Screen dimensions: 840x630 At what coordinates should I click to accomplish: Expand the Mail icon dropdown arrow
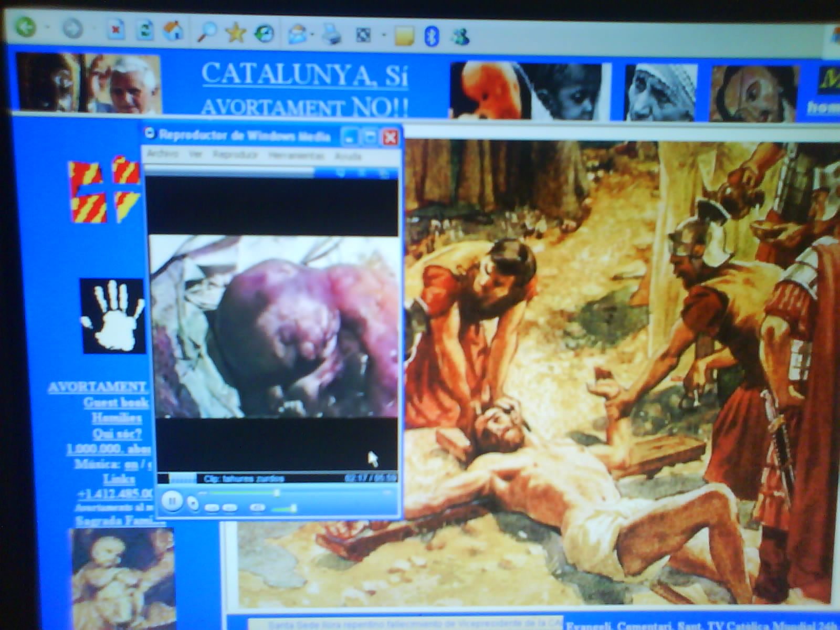312,35
